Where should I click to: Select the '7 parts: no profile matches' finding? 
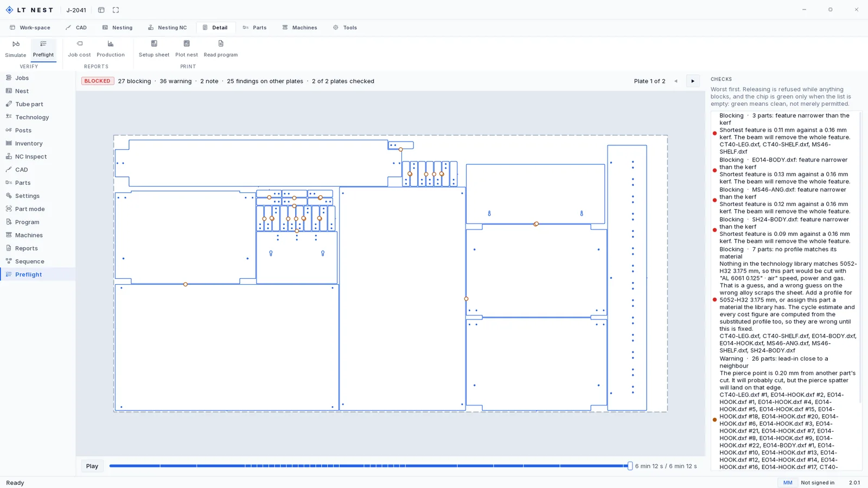coord(785,300)
